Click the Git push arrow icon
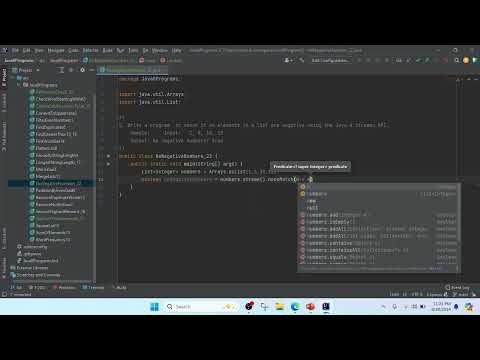Image resolution: width=480 pixels, height=360 pixels. point(427,60)
